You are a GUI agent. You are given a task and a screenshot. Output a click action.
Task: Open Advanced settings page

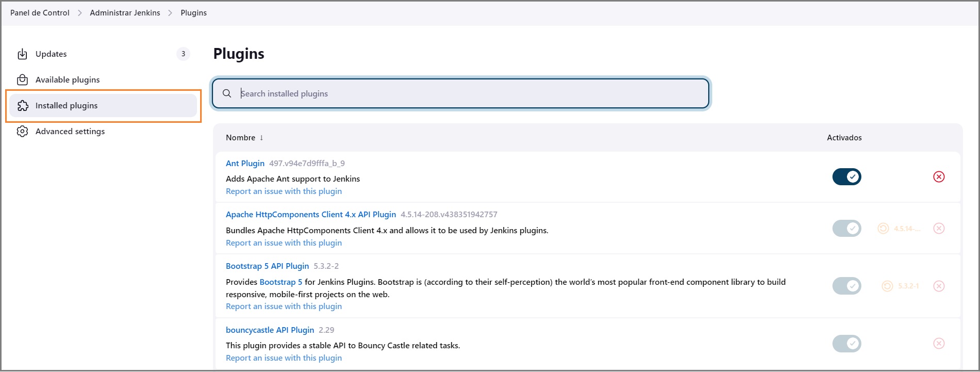point(103,132)
